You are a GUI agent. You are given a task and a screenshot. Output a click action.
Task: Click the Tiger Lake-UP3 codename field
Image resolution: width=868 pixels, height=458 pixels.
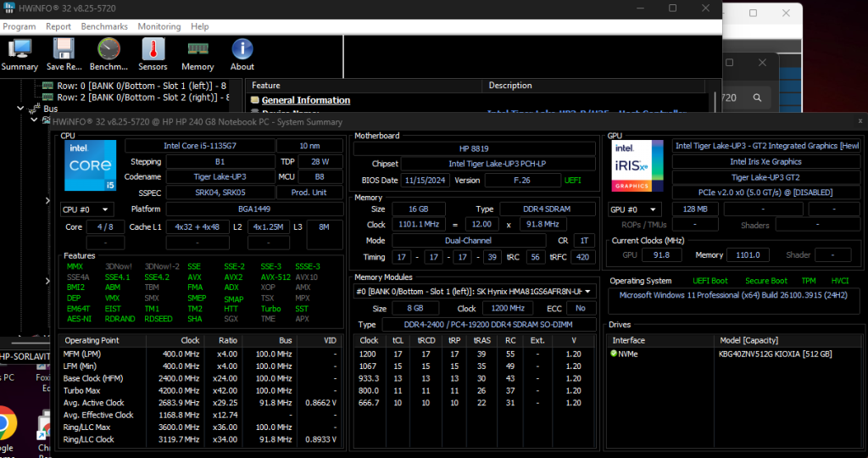tap(220, 176)
